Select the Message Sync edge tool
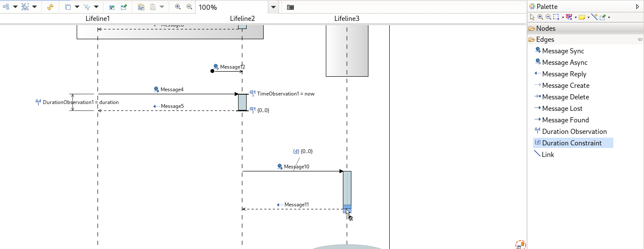Viewport: 644px width, 249px height. (560, 51)
